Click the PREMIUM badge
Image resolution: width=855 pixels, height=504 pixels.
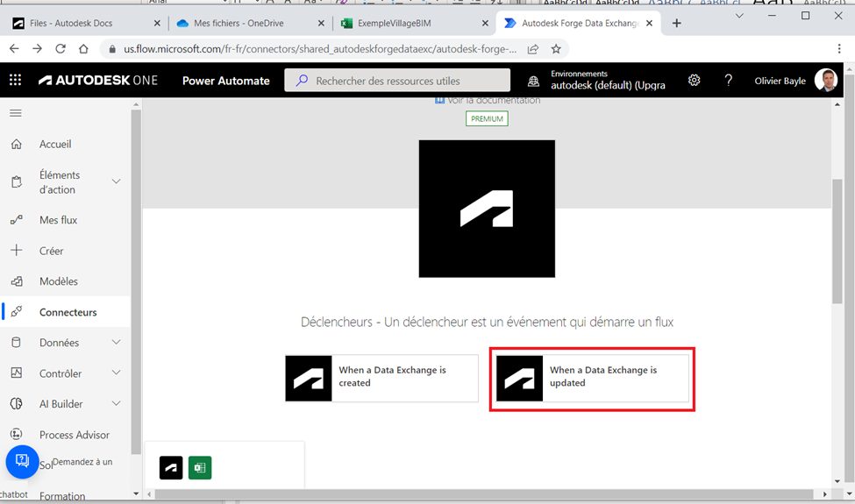pos(487,118)
